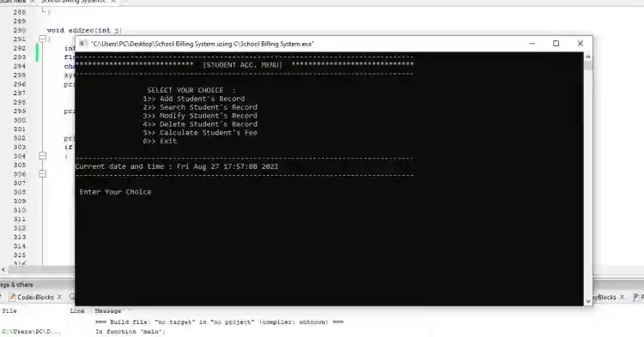Click the 'Current date and time' console line
The height and width of the screenshot is (337, 644).
point(177,166)
